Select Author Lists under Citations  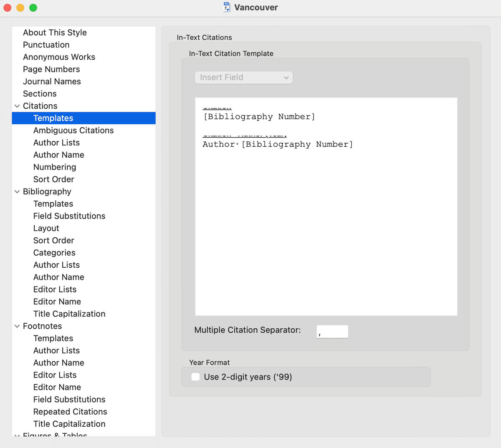tap(56, 143)
